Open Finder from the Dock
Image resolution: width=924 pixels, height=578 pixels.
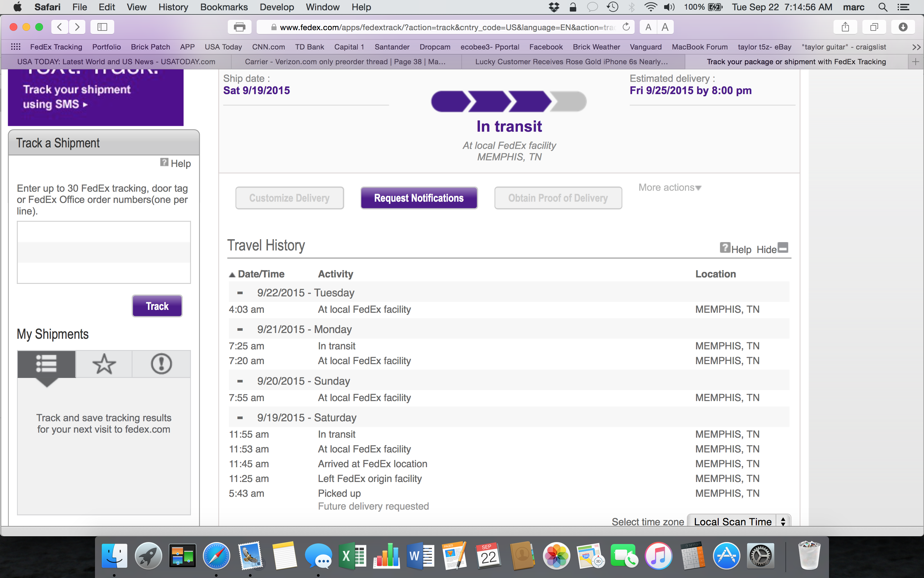click(x=114, y=556)
